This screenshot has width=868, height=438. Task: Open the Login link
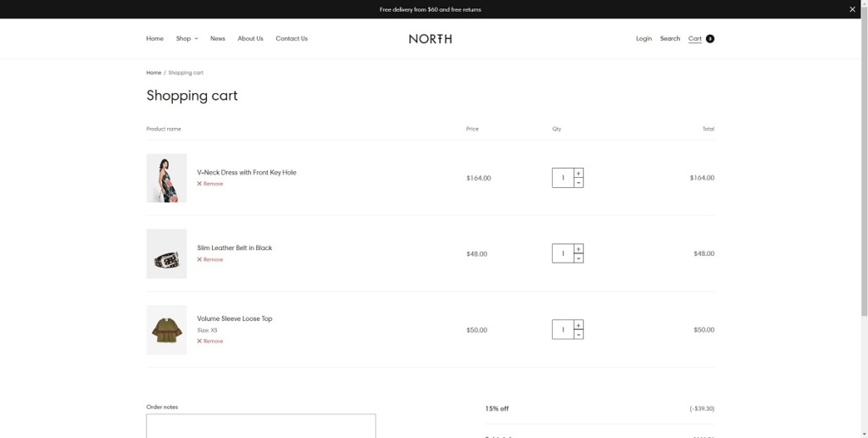point(644,39)
